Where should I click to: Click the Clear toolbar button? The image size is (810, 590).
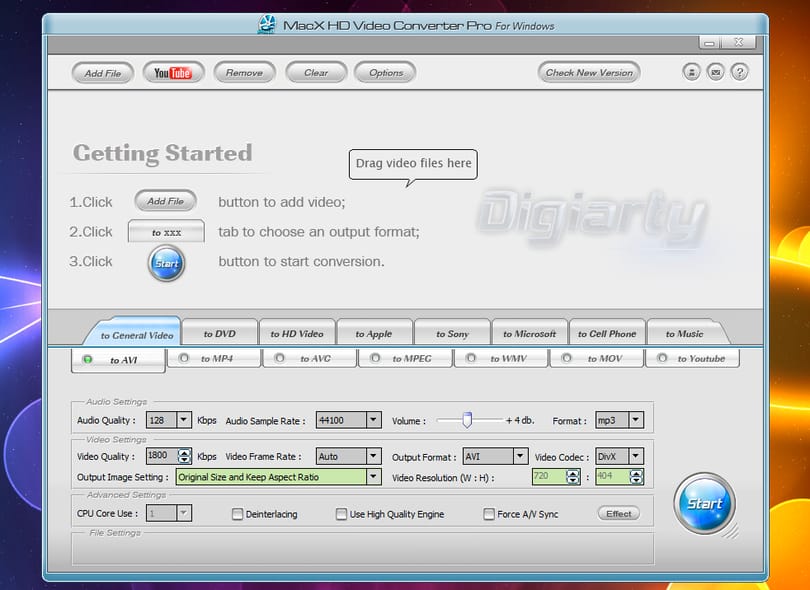pos(316,73)
